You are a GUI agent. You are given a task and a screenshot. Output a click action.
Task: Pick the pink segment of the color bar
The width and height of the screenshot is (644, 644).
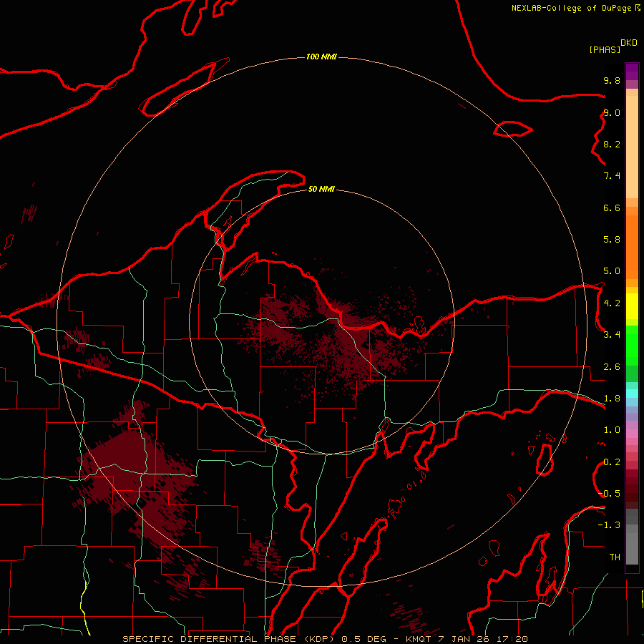tap(632, 434)
